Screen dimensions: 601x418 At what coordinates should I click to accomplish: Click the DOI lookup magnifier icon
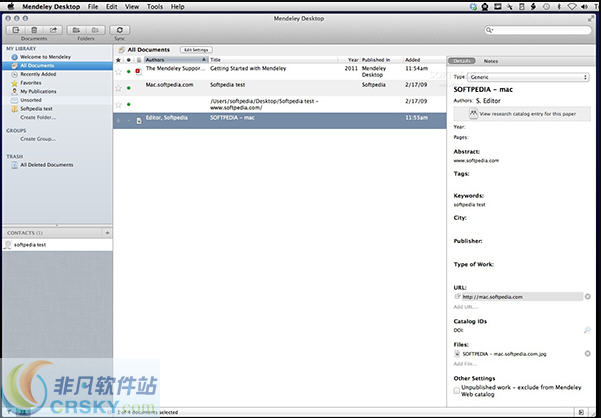pyautogui.click(x=587, y=330)
